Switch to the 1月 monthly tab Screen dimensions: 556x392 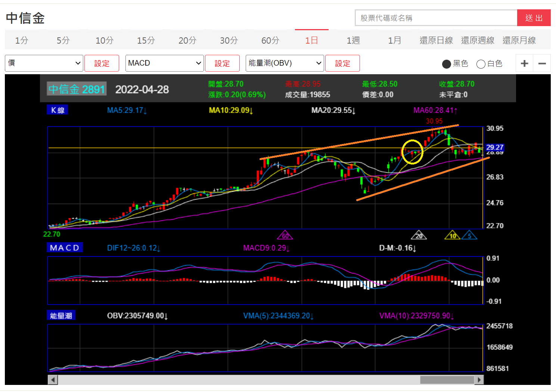coord(395,40)
